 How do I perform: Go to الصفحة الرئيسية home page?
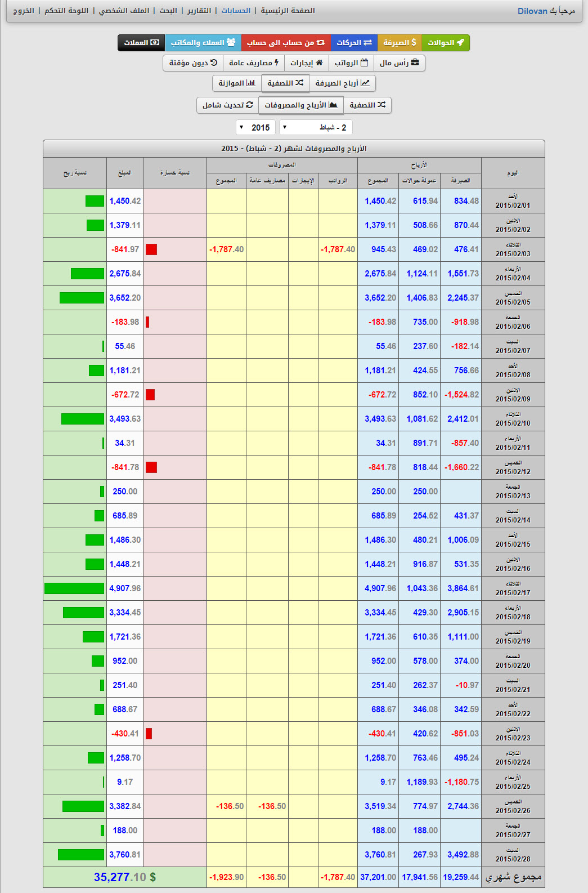tap(288, 11)
